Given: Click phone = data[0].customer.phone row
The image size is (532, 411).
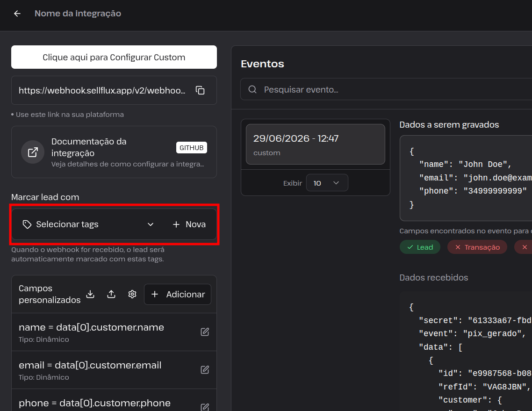Looking at the screenshot, I should [x=114, y=400].
